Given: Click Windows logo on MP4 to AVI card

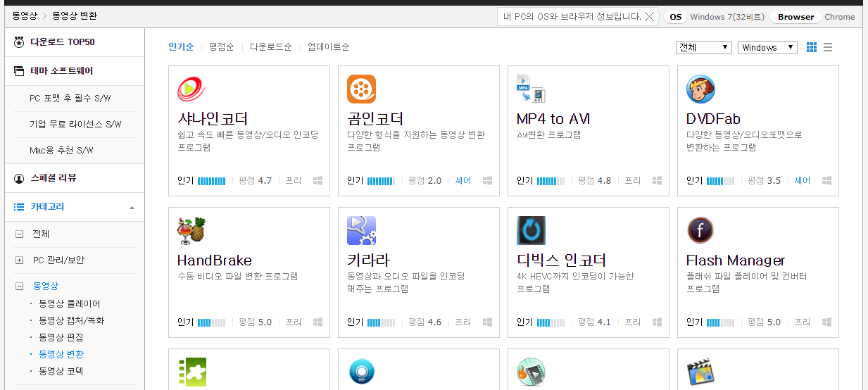Looking at the screenshot, I should [658, 181].
